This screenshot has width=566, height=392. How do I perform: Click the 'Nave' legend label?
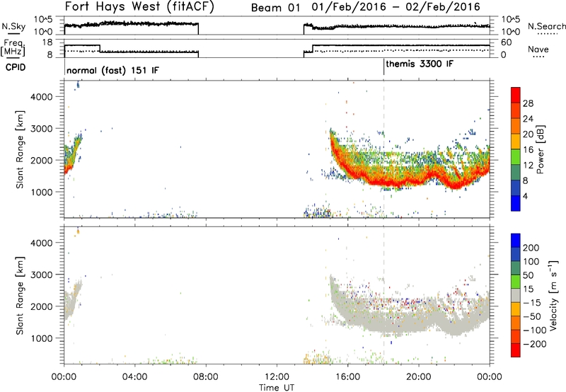[x=538, y=49]
